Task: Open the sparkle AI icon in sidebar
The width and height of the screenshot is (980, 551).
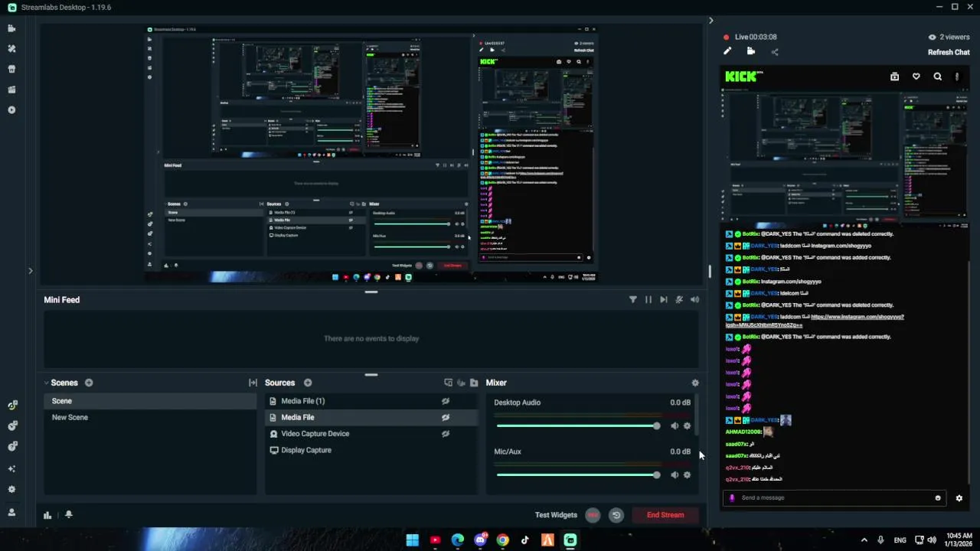Action: pos(11,468)
